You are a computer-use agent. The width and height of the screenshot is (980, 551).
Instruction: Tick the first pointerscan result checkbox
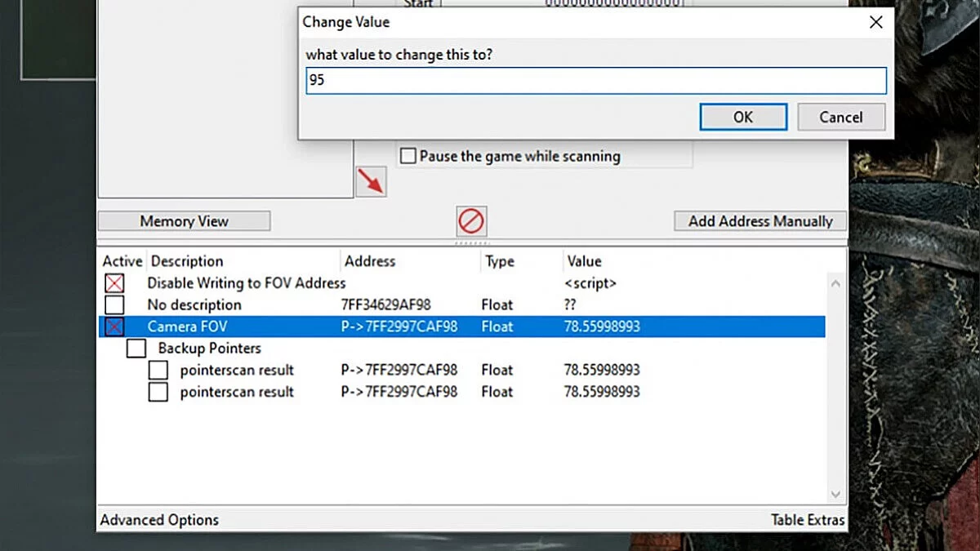coord(158,371)
